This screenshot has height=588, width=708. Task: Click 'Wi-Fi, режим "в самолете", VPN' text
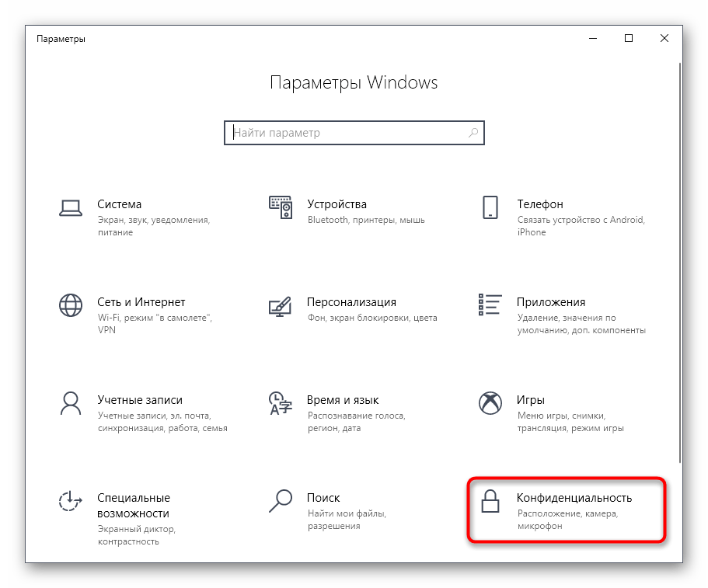coord(155,324)
